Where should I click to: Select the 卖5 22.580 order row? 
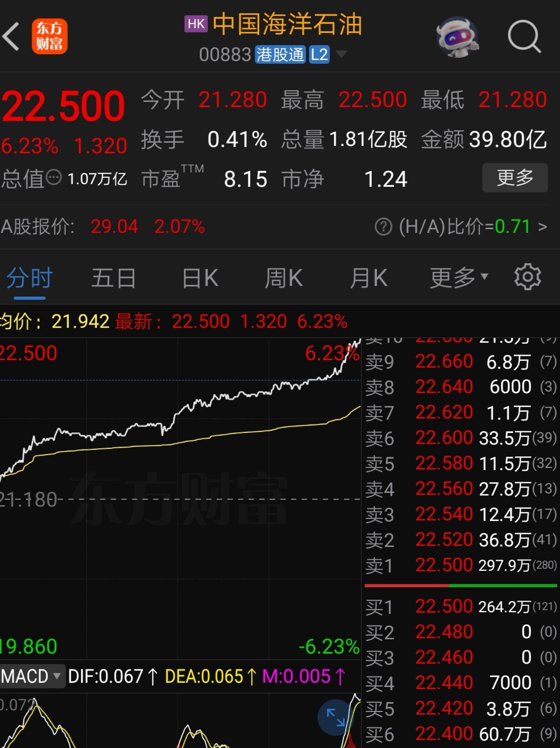point(461,464)
